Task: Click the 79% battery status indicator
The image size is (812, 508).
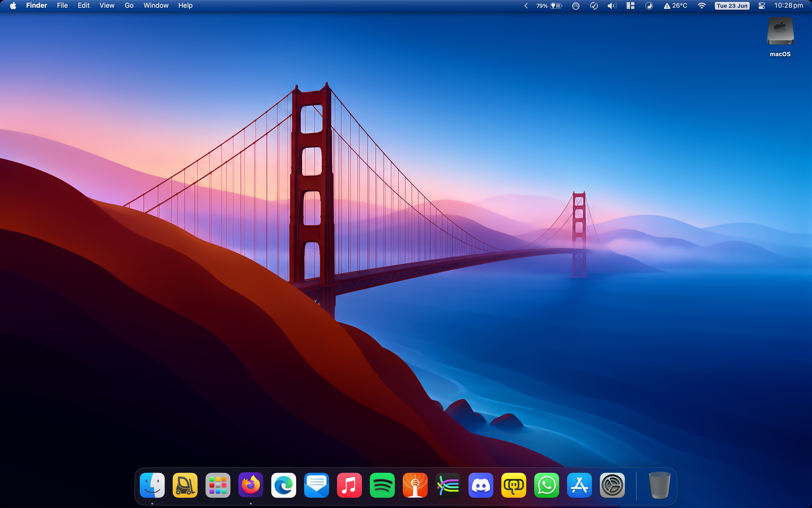Action: click(x=549, y=6)
